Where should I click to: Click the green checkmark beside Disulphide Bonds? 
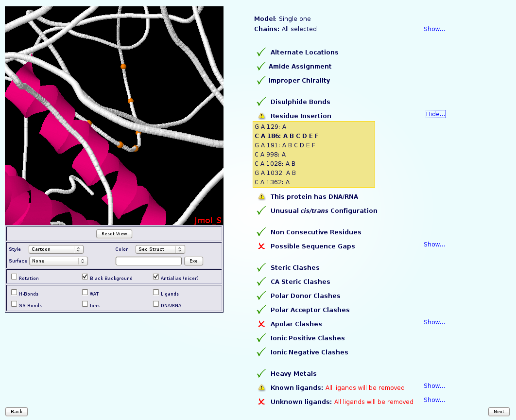point(261,102)
